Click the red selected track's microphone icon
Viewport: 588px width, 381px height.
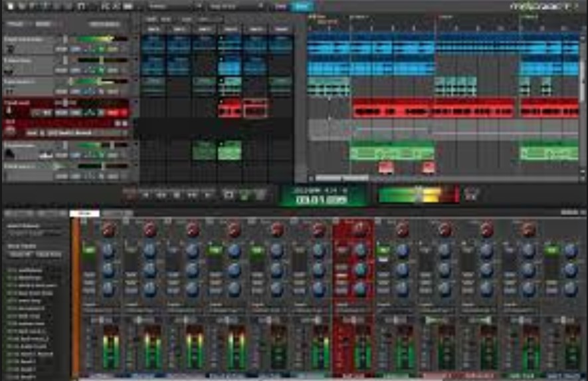[x=8, y=111]
